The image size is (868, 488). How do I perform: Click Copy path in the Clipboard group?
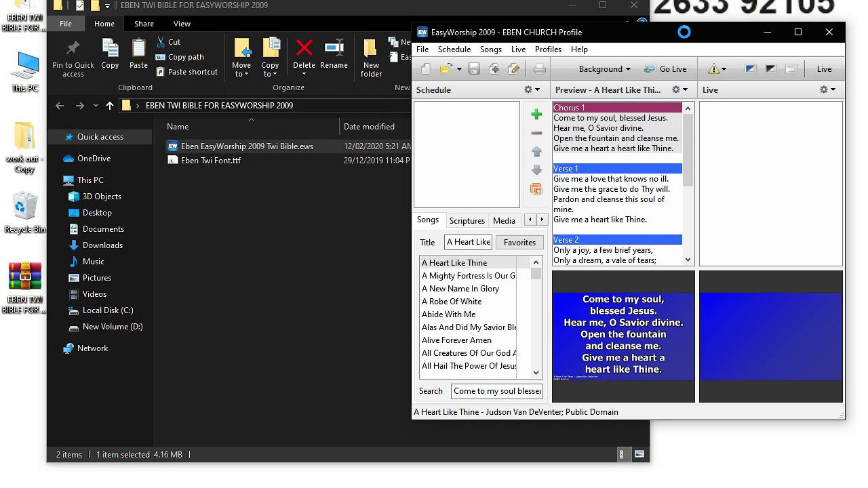[180, 57]
